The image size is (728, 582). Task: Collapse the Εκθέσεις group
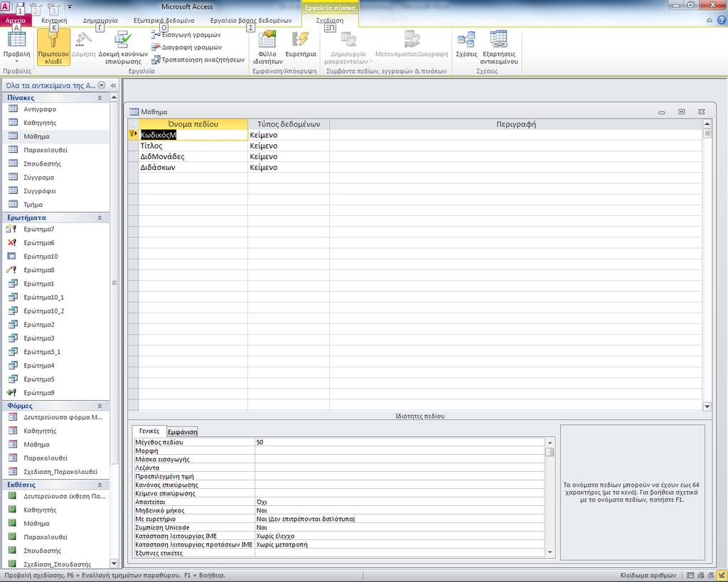[x=100, y=485]
